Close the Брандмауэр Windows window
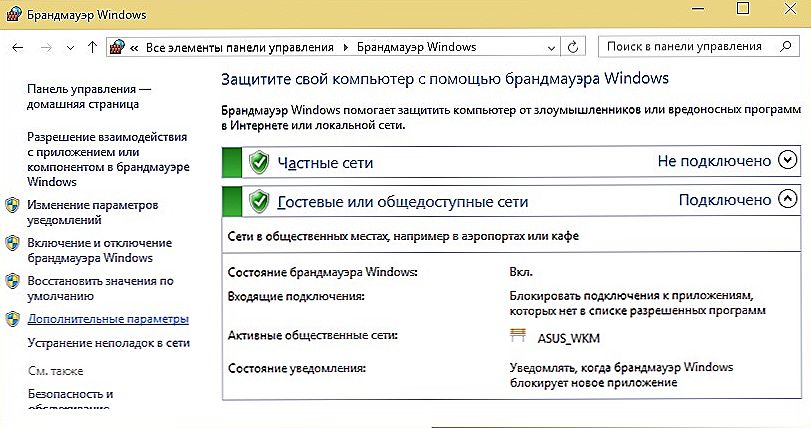This screenshot has height=428, width=811. [790, 8]
